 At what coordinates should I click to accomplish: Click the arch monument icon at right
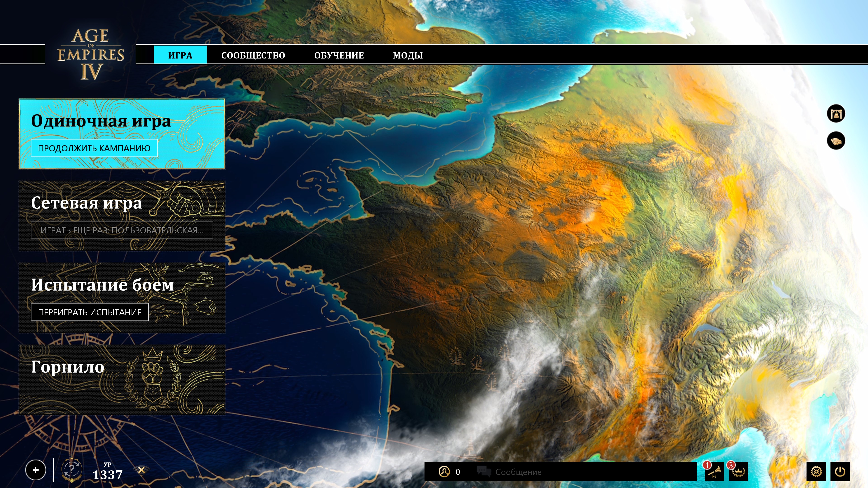click(x=836, y=114)
